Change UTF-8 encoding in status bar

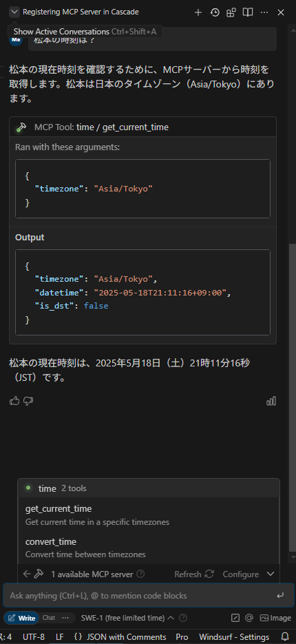coord(34,637)
